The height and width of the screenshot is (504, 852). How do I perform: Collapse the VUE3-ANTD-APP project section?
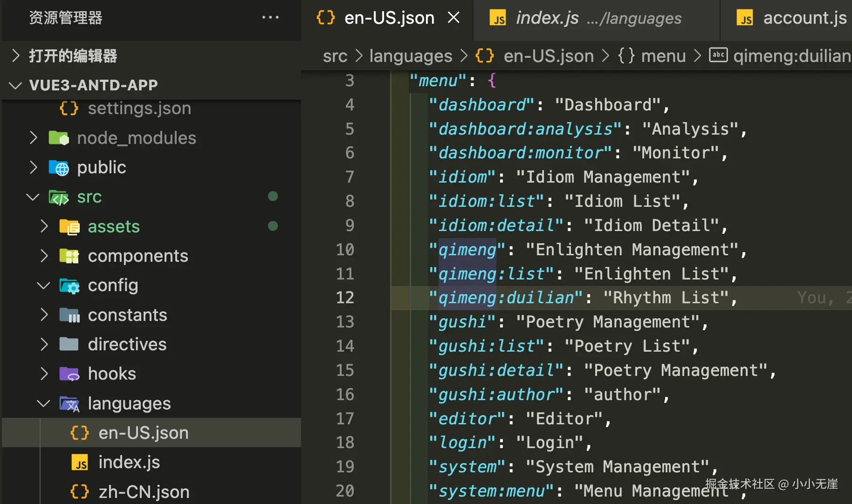click(16, 85)
